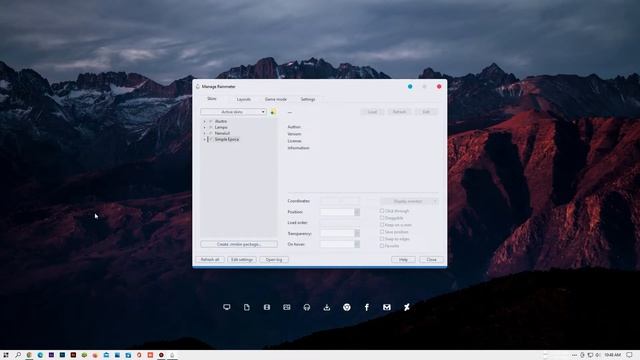
Task: Click Create .rmskin package button
Action: (239, 244)
